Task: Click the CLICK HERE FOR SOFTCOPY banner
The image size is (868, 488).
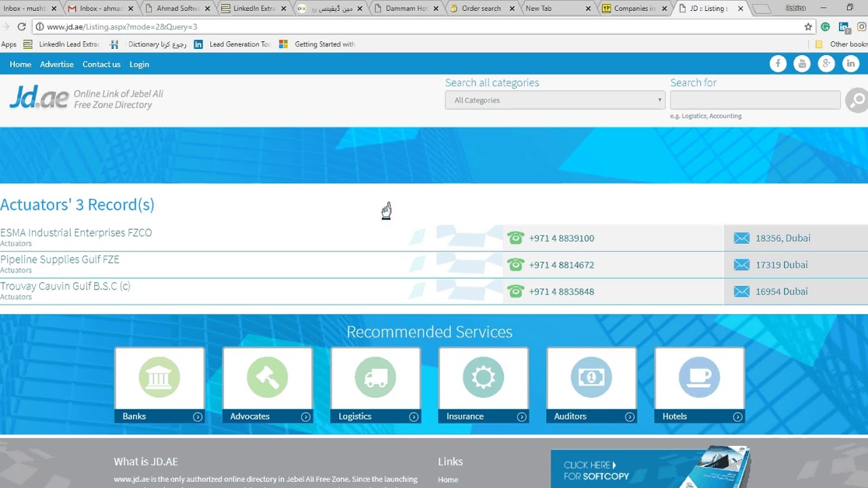Action: (x=651, y=468)
